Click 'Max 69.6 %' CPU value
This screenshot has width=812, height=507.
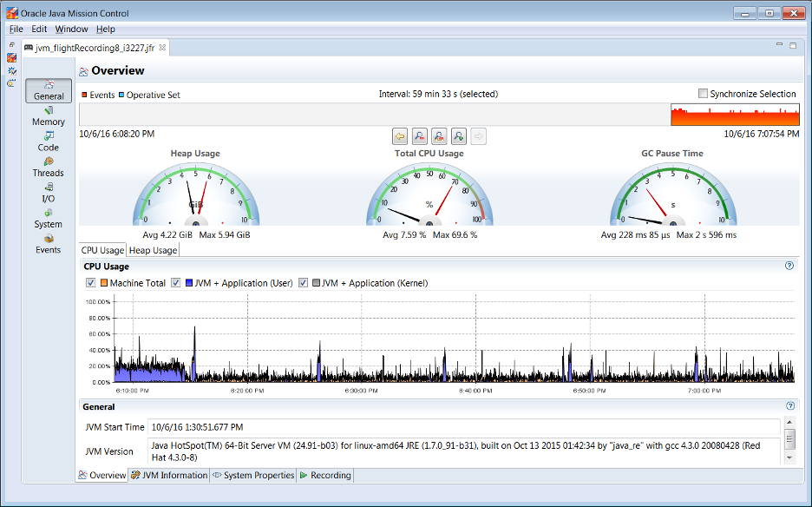pos(455,235)
